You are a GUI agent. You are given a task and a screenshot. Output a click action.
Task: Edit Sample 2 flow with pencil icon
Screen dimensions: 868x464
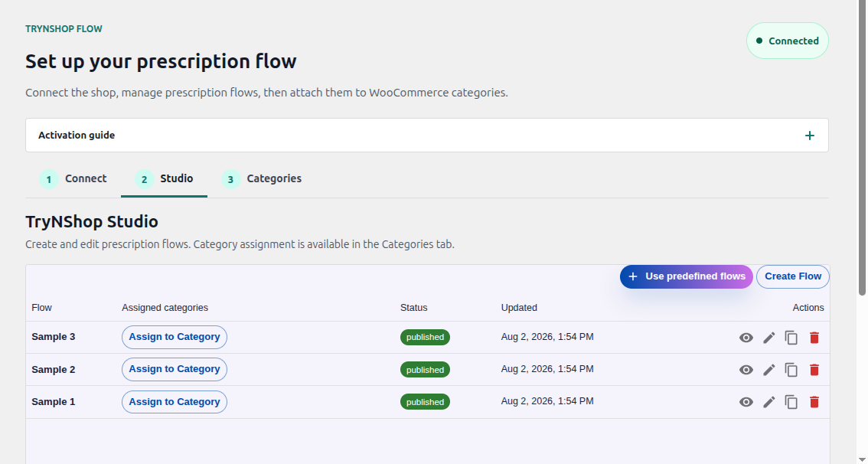point(769,370)
